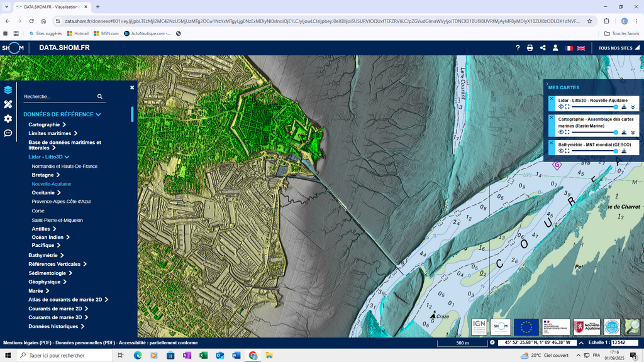644x362 pixels.
Task: Open the coordinates format arrow in status bar
Action: tap(581, 343)
